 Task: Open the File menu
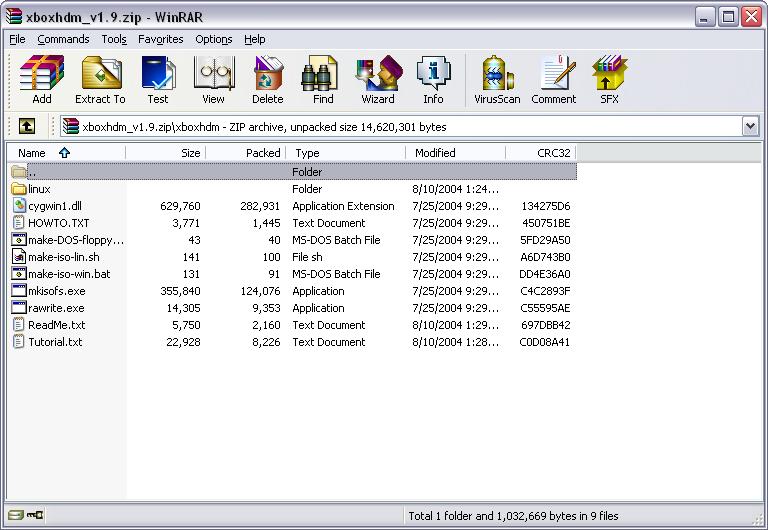click(17, 39)
